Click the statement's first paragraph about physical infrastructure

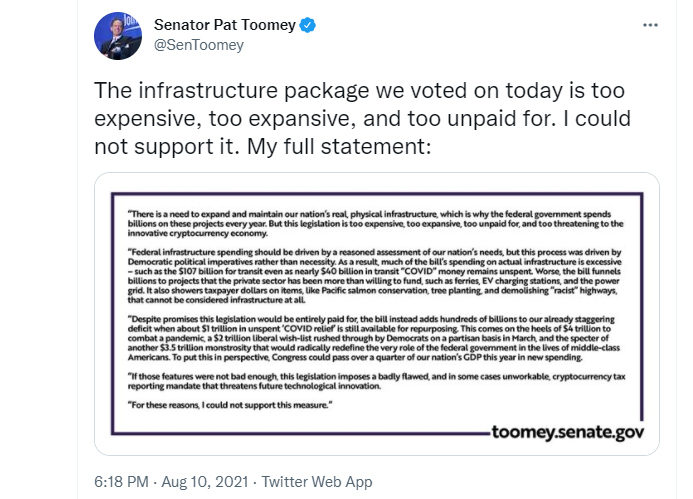pos(376,224)
